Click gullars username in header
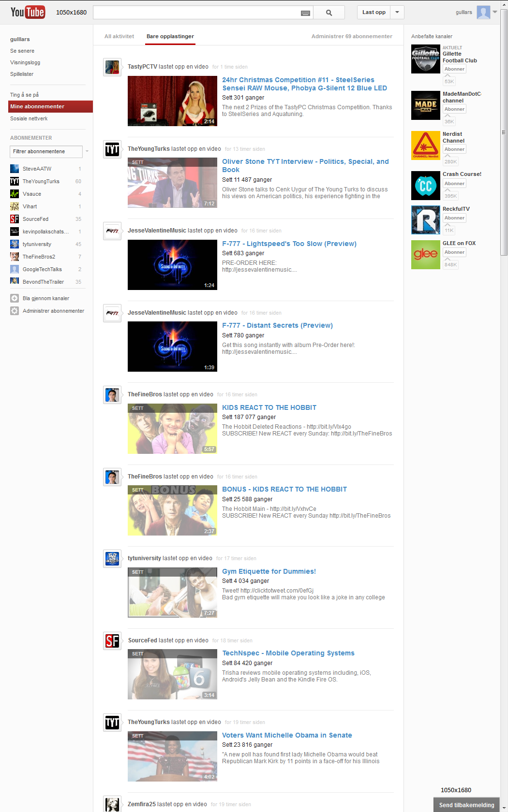The height and width of the screenshot is (812, 508). click(463, 13)
